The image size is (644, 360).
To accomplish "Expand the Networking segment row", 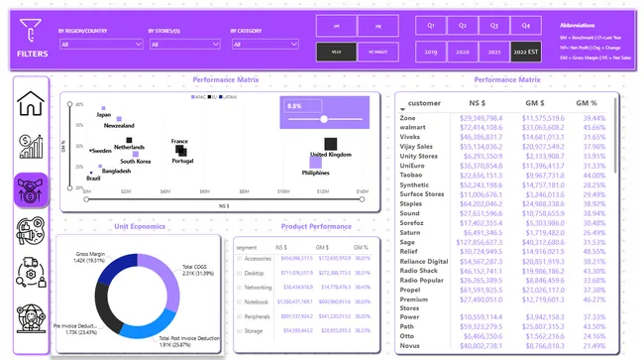I will pyautogui.click(x=239, y=288).
